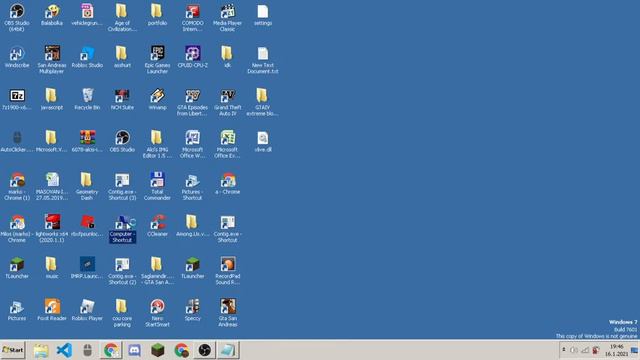Switch to OBS Studio in the taskbar
The height and width of the screenshot is (360, 640).
[204, 350]
